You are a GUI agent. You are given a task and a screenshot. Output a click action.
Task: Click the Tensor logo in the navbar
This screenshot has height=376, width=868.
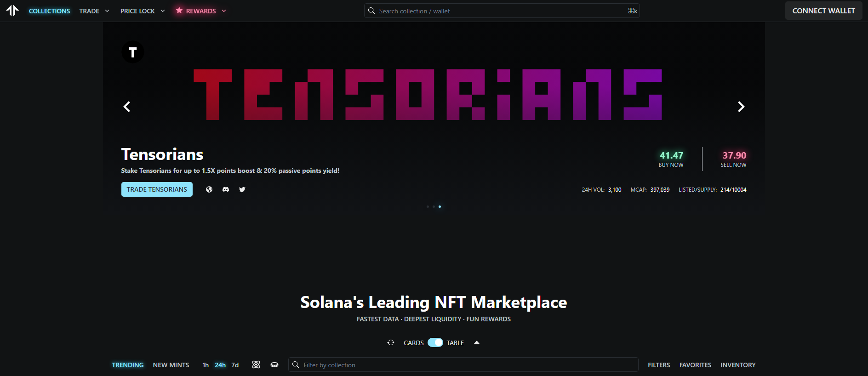coord(12,11)
